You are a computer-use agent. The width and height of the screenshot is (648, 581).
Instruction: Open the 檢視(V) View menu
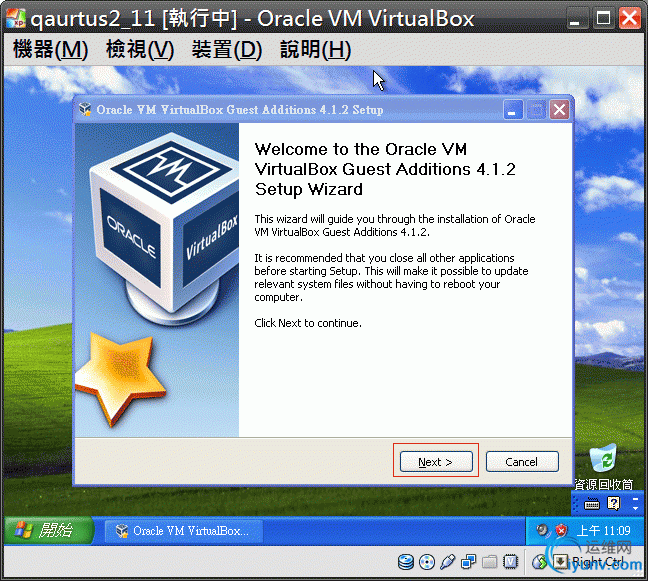pyautogui.click(x=140, y=50)
